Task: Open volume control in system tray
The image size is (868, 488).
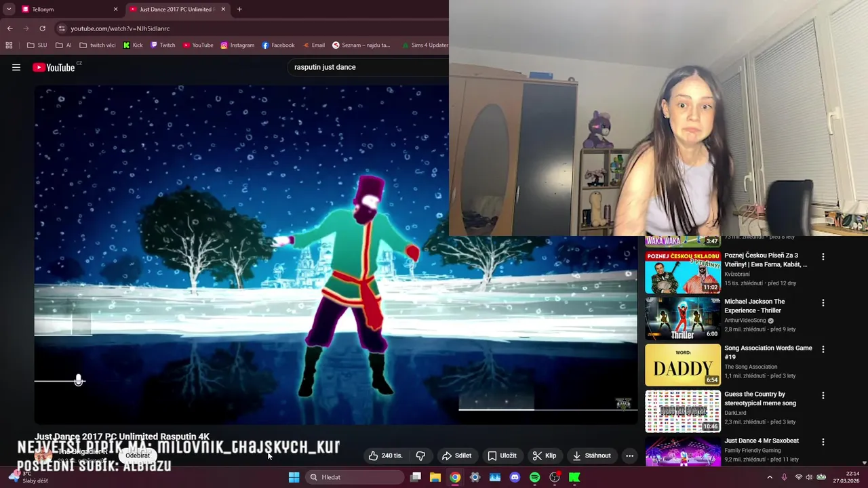Action: 809,477
